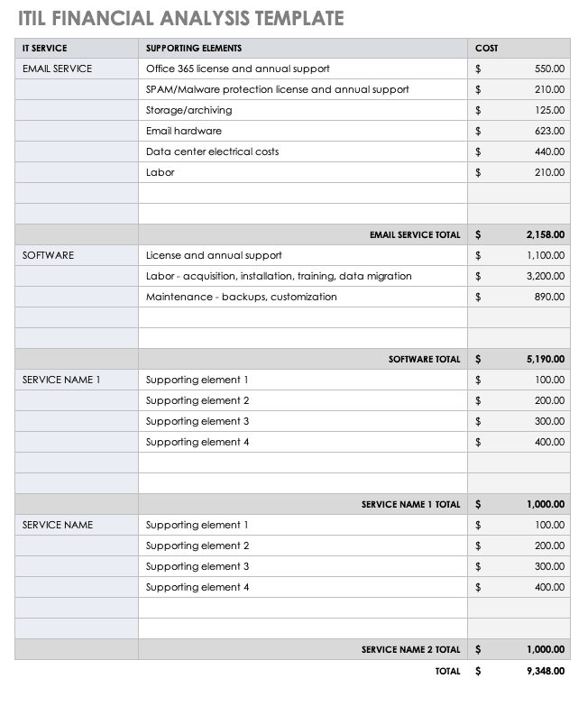Select the Maintenance backups, customization cell
This screenshot has height=706, width=588.
coord(241,297)
